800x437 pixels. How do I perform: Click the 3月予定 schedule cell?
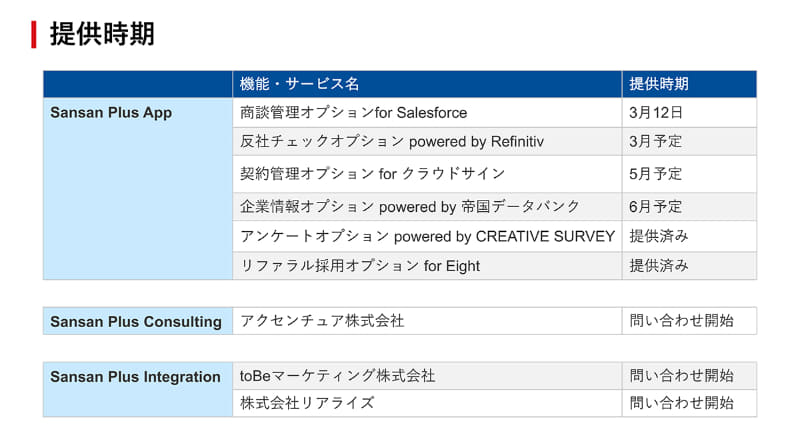656,141
